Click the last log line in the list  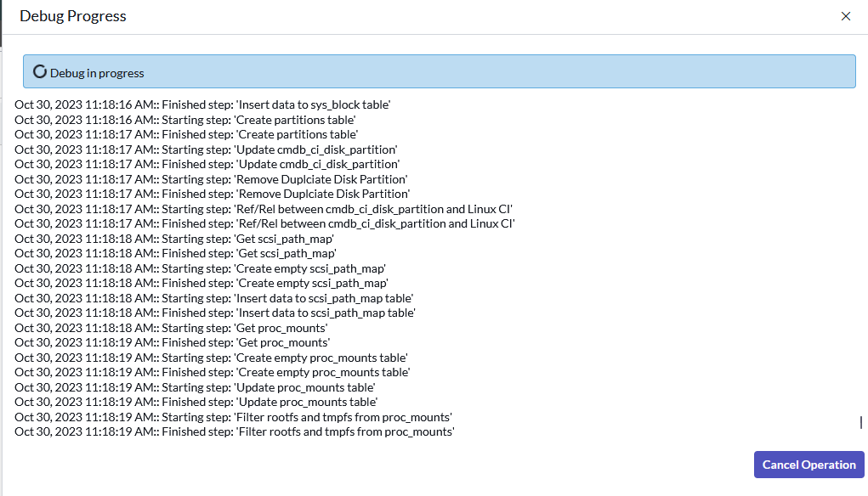click(x=235, y=431)
